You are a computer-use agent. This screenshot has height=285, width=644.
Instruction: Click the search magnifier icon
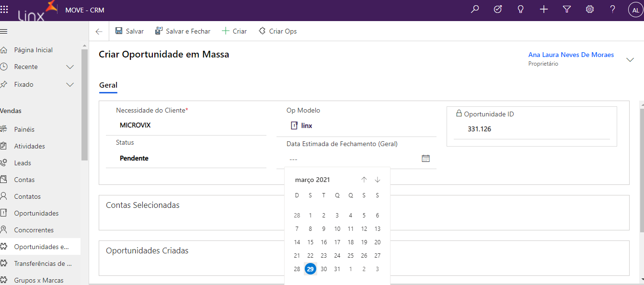[475, 9]
